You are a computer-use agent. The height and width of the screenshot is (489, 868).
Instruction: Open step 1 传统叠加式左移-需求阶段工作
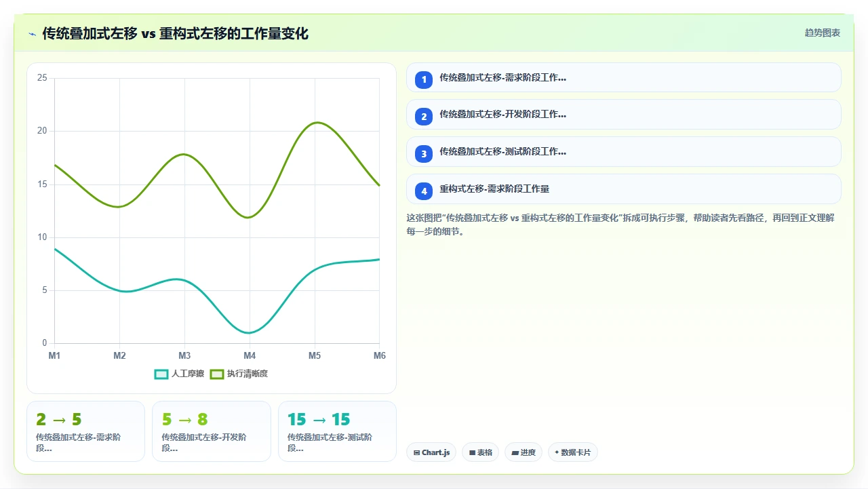point(623,77)
